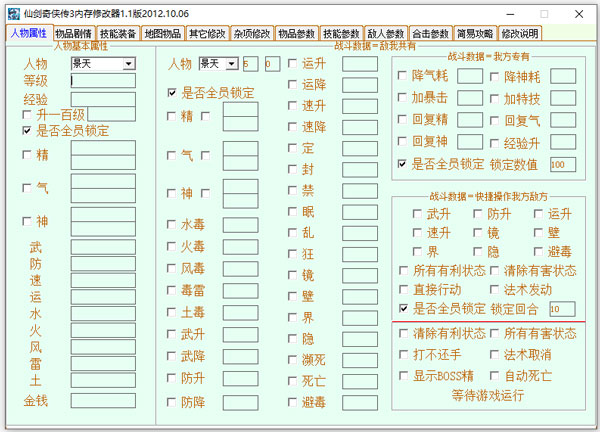
Task: Click the 锁定回合 value field
Action: 561,309
